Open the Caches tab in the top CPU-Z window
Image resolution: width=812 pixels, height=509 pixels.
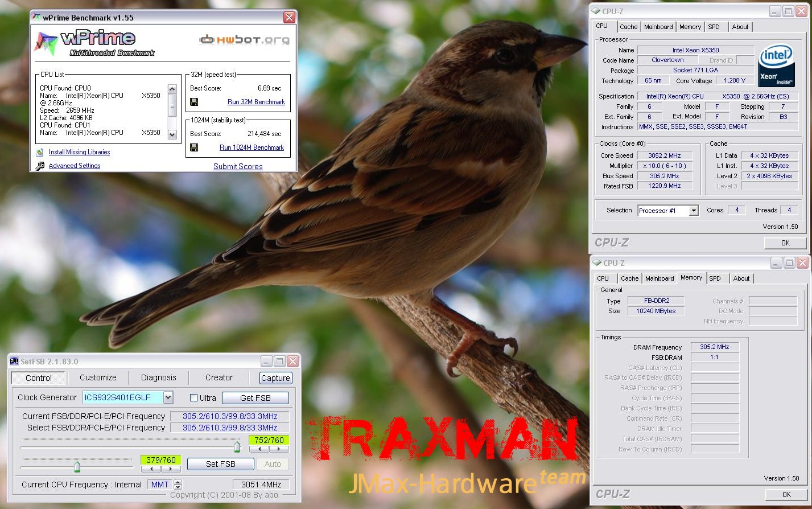pyautogui.click(x=629, y=27)
